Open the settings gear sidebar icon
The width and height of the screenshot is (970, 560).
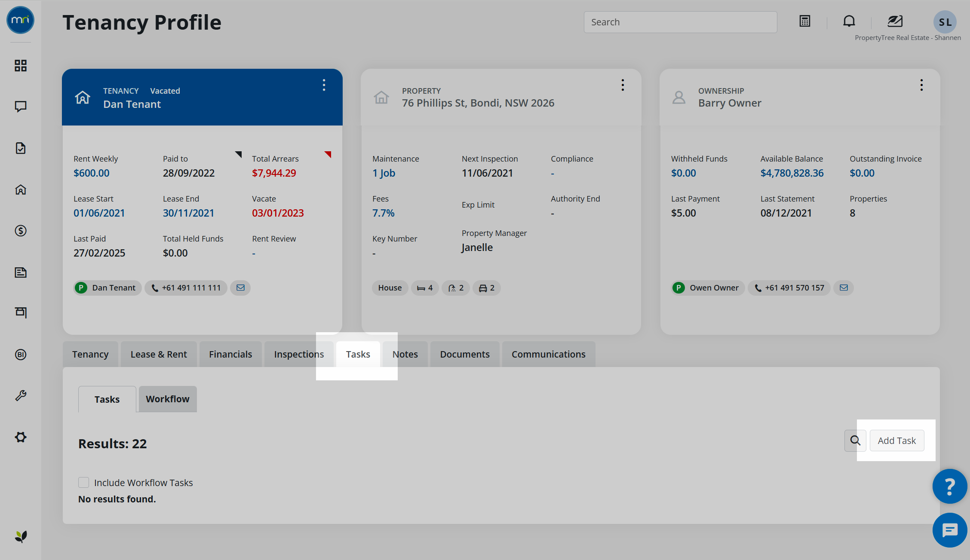click(x=20, y=437)
